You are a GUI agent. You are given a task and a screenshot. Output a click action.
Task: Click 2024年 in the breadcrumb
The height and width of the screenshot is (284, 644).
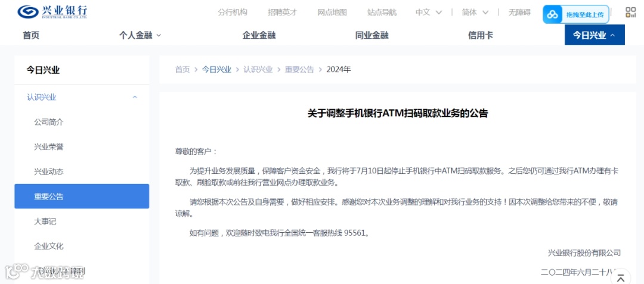(x=339, y=69)
